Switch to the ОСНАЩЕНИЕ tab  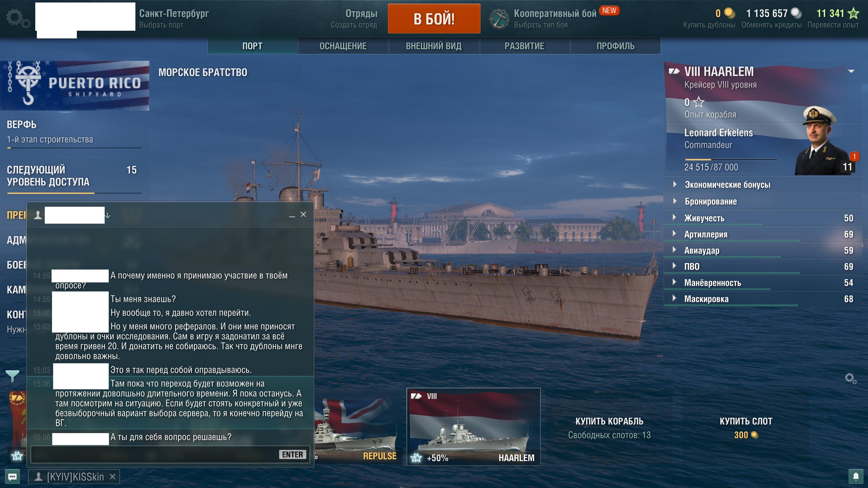343,46
